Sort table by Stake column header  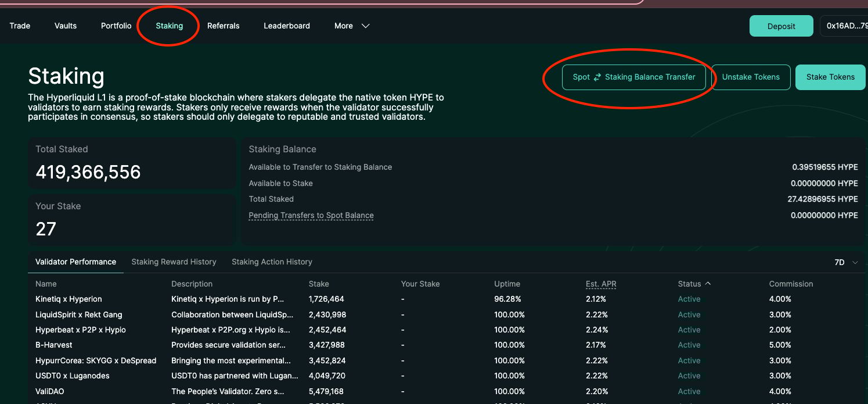319,284
